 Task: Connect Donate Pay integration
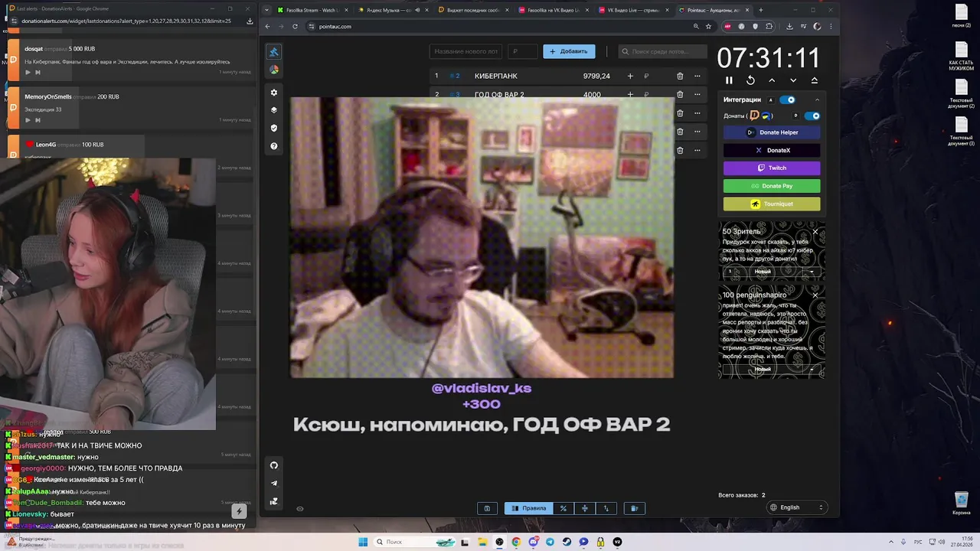click(772, 186)
